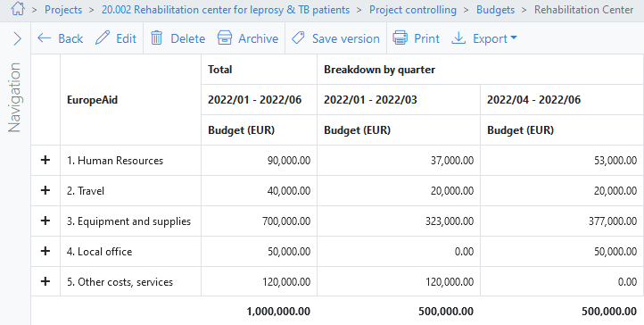Open the Projects breadcrumb link
Viewport: 644px width, 325px height.
[x=63, y=10]
